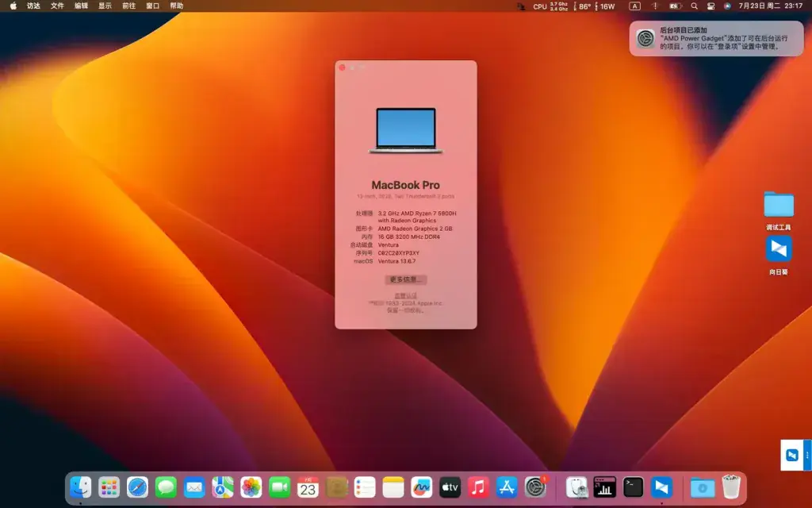
Task: Open Photos from the Dock
Action: (251, 487)
